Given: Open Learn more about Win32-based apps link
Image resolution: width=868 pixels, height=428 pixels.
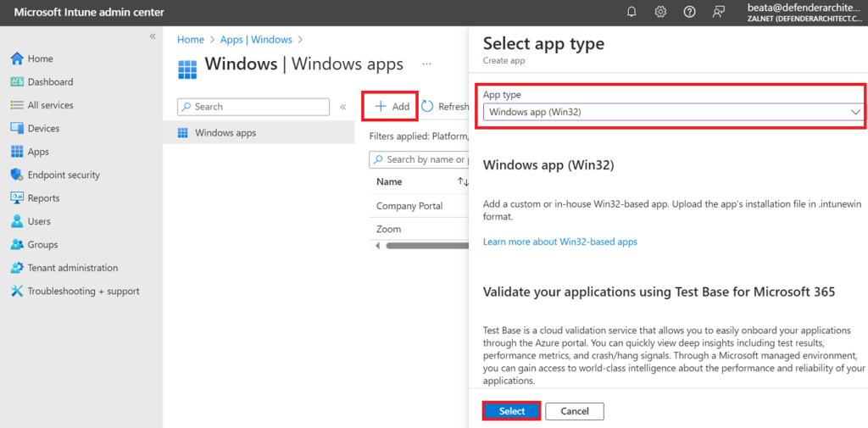Looking at the screenshot, I should point(560,242).
